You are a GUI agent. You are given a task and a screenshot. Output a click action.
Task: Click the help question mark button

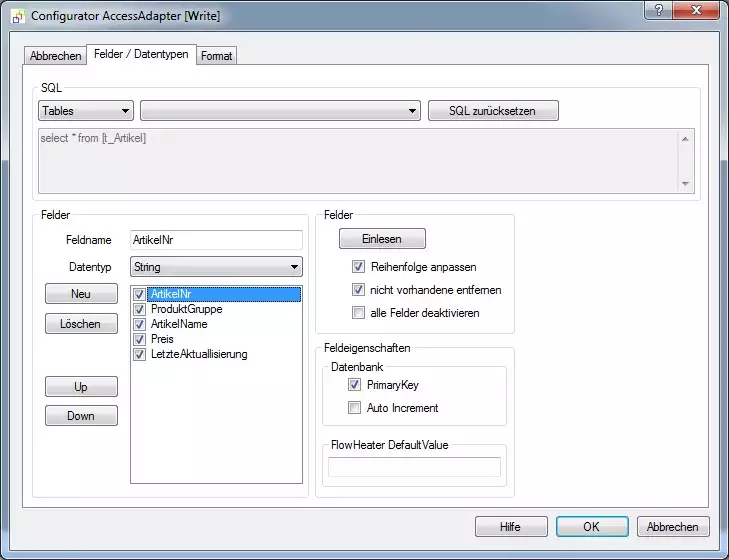[657, 10]
